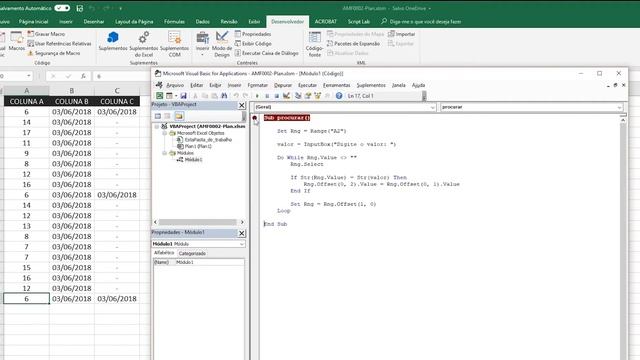Click View Code icon in Project pane
640x360 pixels.
tap(158, 116)
